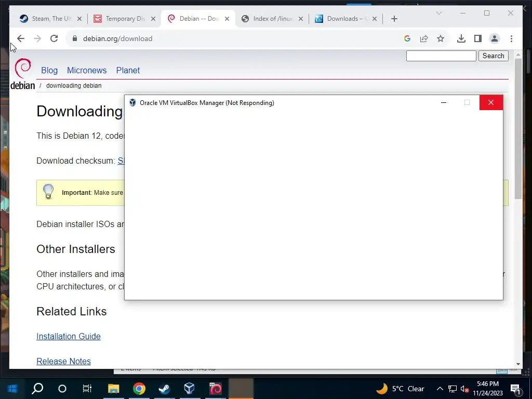The width and height of the screenshot is (532, 399).
Task: Bookmark this page with the star icon
Action: [441, 38]
